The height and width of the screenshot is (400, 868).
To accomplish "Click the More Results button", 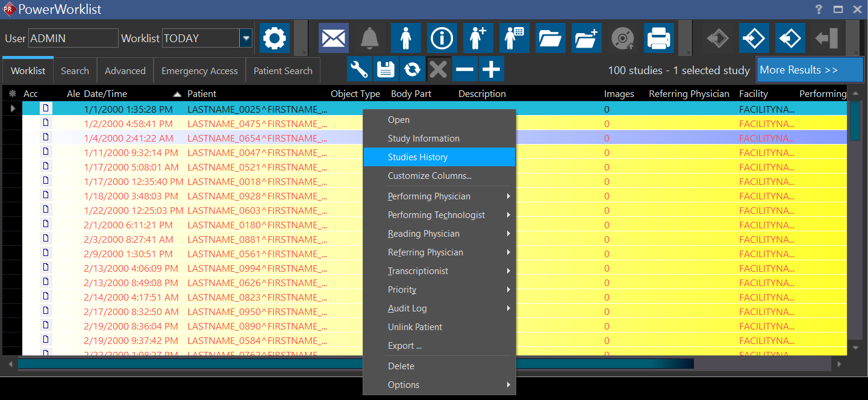I will pos(810,70).
